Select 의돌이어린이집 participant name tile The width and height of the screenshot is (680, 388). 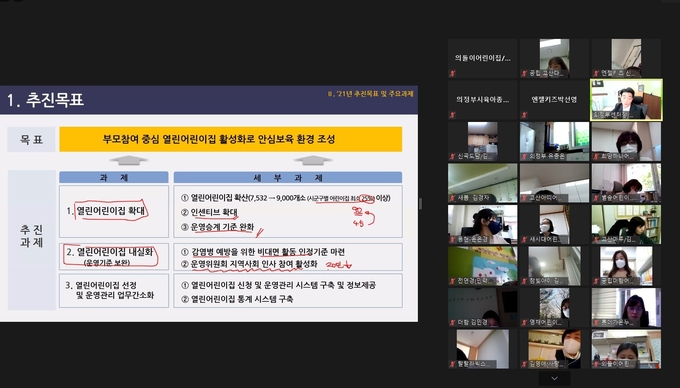point(483,59)
